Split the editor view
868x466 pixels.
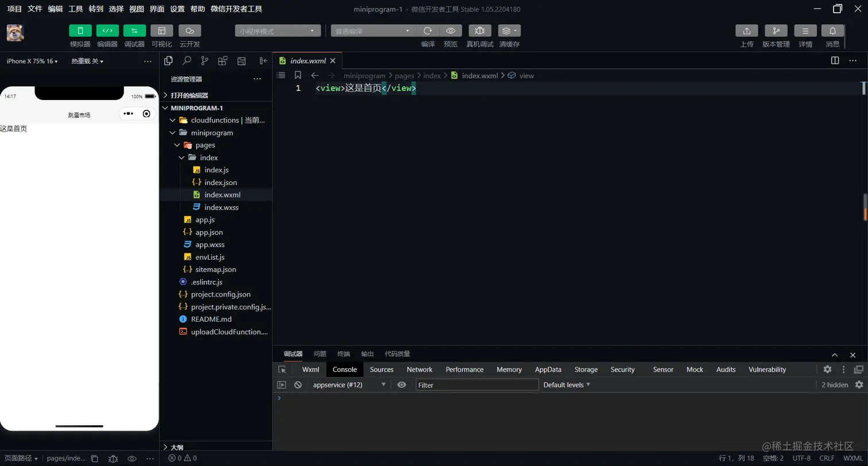[835, 60]
